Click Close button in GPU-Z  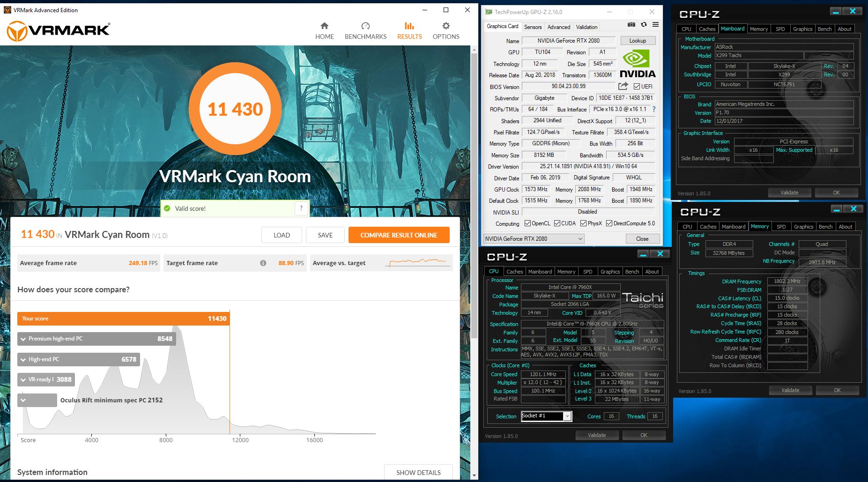[x=642, y=239]
